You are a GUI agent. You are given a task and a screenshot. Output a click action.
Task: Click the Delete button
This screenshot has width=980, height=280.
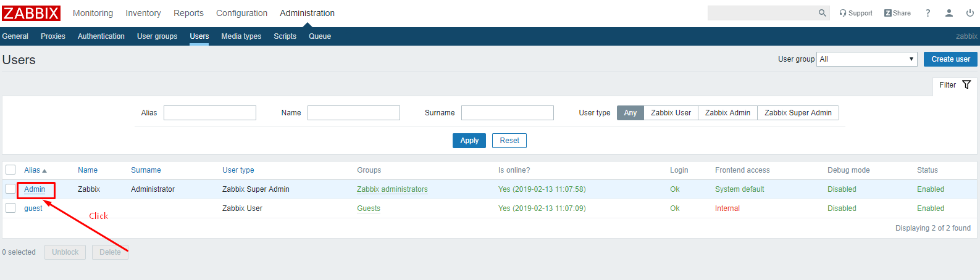pos(110,252)
